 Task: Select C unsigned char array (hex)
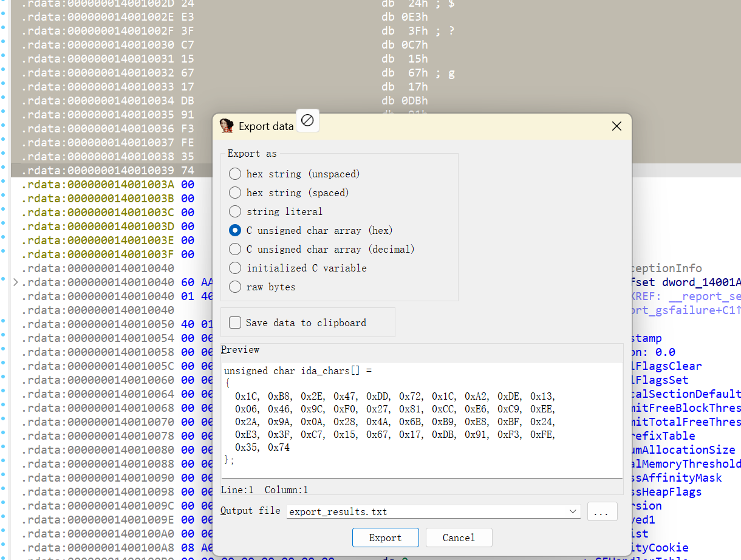click(x=311, y=230)
